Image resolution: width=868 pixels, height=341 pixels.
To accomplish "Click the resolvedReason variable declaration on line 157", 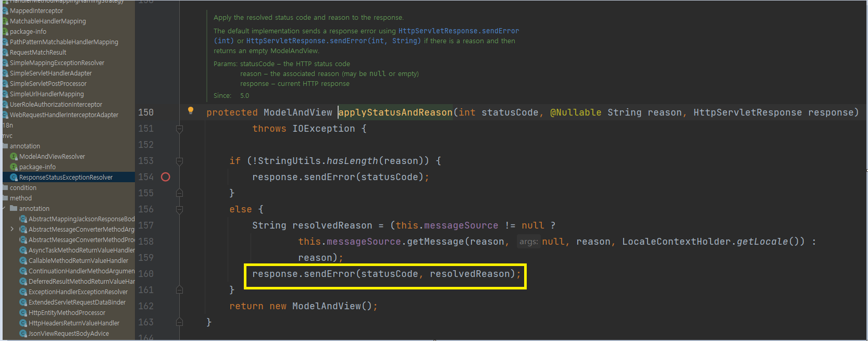I will (332, 225).
